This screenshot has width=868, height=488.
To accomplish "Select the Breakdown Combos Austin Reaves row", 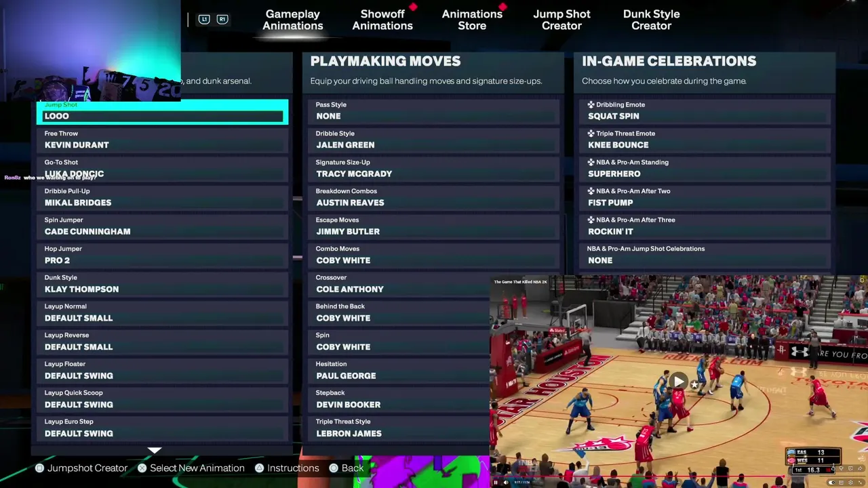I will [434, 197].
